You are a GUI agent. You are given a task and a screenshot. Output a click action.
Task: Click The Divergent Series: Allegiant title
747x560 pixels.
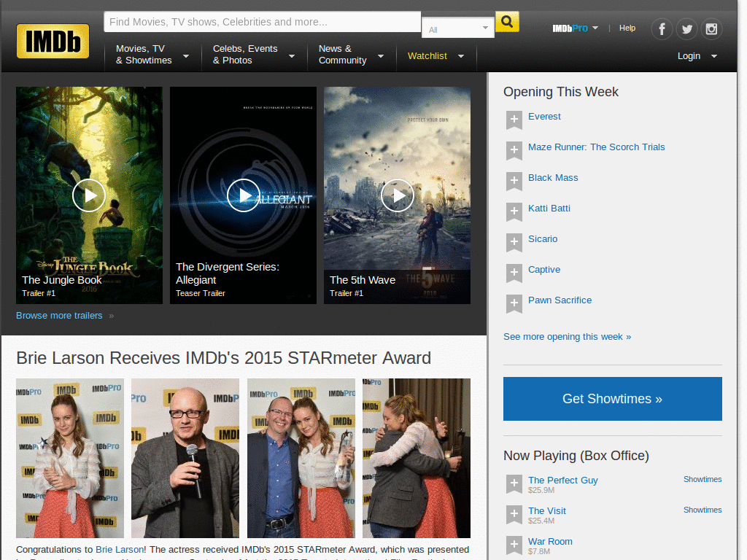click(228, 273)
